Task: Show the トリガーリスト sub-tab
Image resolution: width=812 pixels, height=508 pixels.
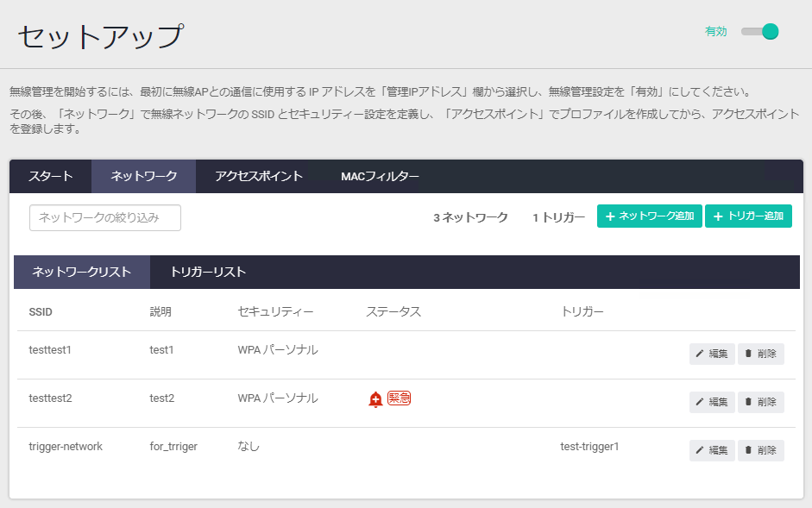Action: [x=208, y=272]
